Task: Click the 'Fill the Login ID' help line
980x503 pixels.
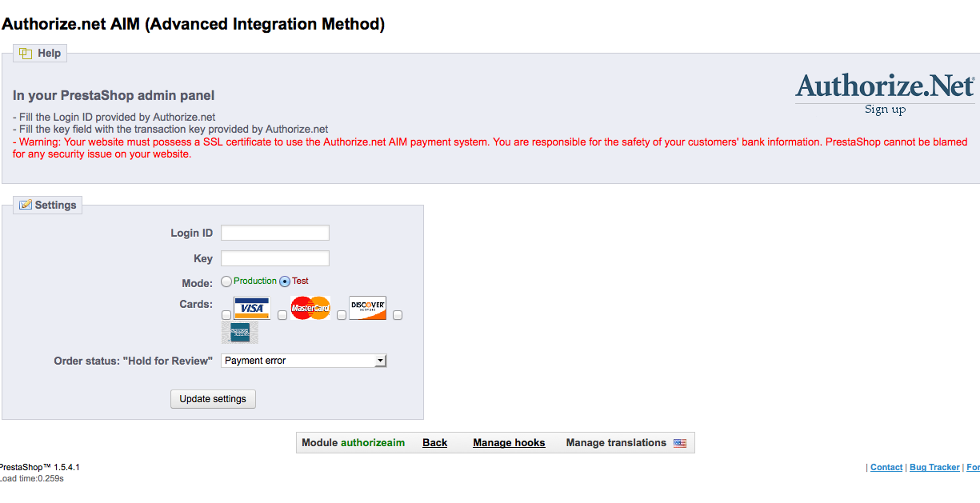Action: 114,117
